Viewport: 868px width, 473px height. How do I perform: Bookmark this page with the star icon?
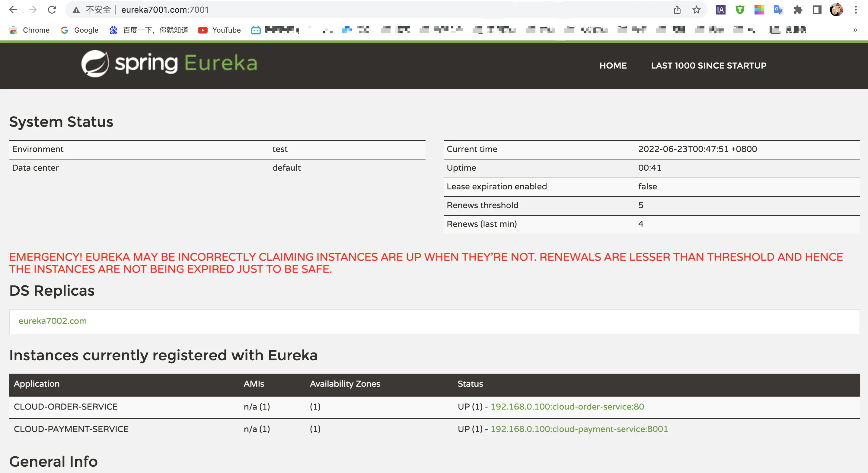point(697,10)
